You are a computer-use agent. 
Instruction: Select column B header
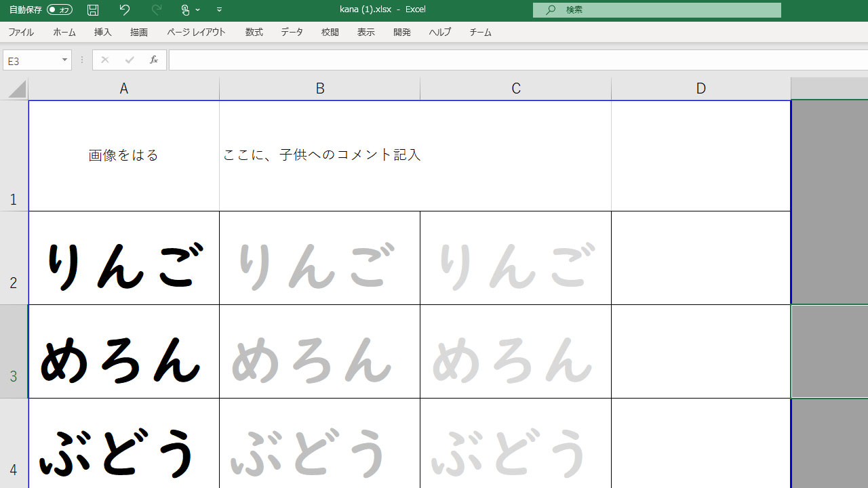319,89
